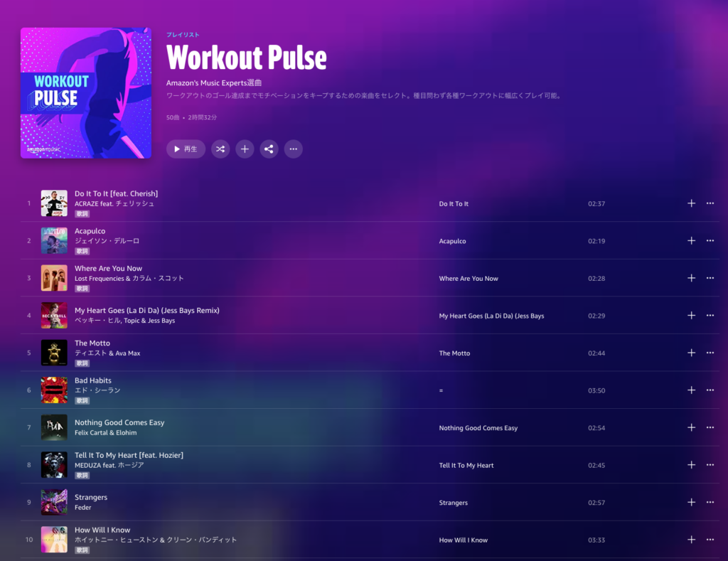Open more options for How Will I Know
The image size is (728, 561).
coord(710,540)
